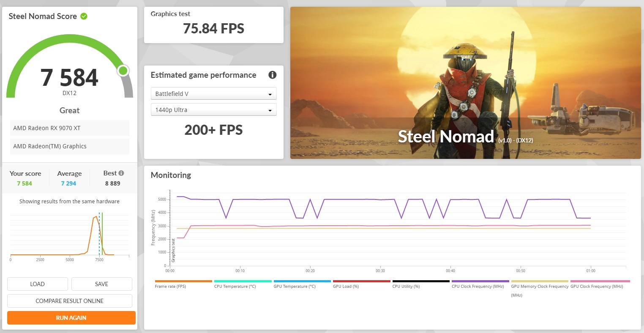The width and height of the screenshot is (644, 333).
Task: Hide the CPU Clock Frequency series
Action: (x=480, y=281)
